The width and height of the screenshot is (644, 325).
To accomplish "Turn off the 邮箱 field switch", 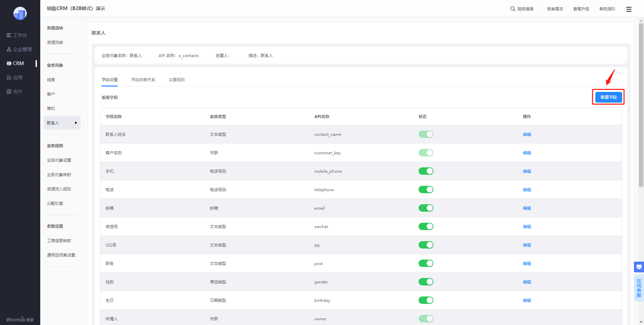I will [x=426, y=208].
